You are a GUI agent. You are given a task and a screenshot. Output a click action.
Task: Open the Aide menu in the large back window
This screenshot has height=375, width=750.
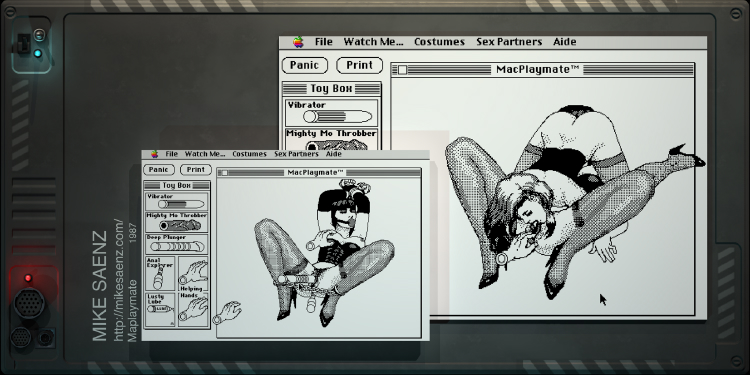point(564,42)
